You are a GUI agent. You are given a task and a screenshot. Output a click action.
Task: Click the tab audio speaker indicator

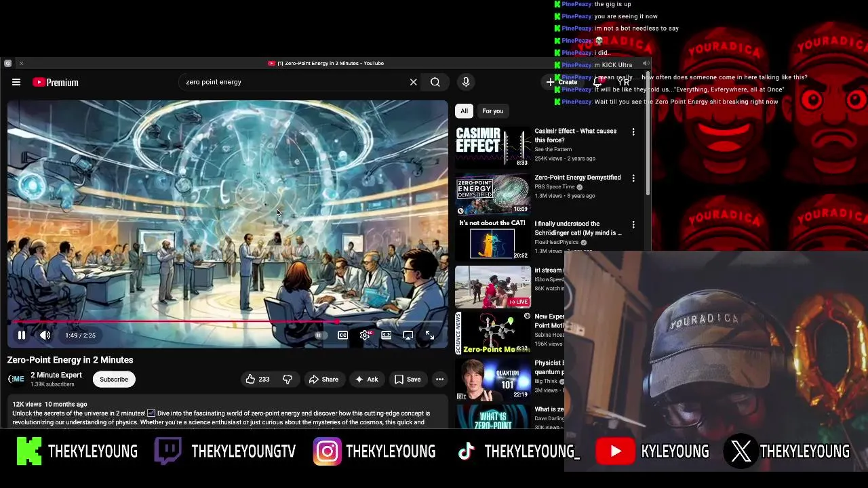646,63
